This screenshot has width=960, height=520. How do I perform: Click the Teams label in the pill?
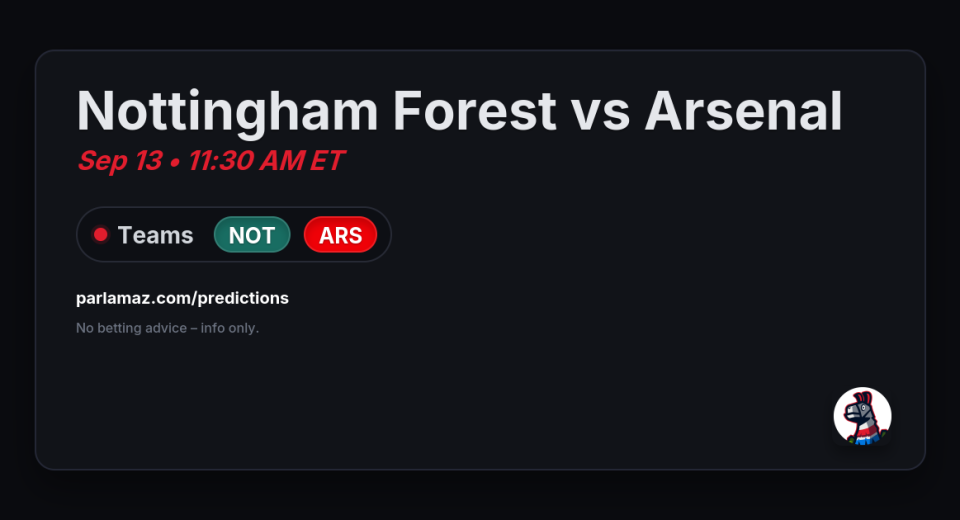tap(156, 235)
